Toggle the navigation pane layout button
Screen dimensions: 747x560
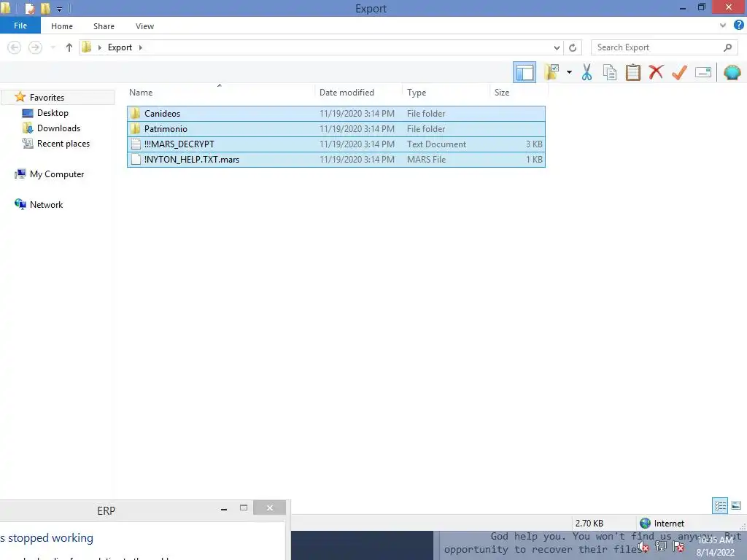coord(524,72)
